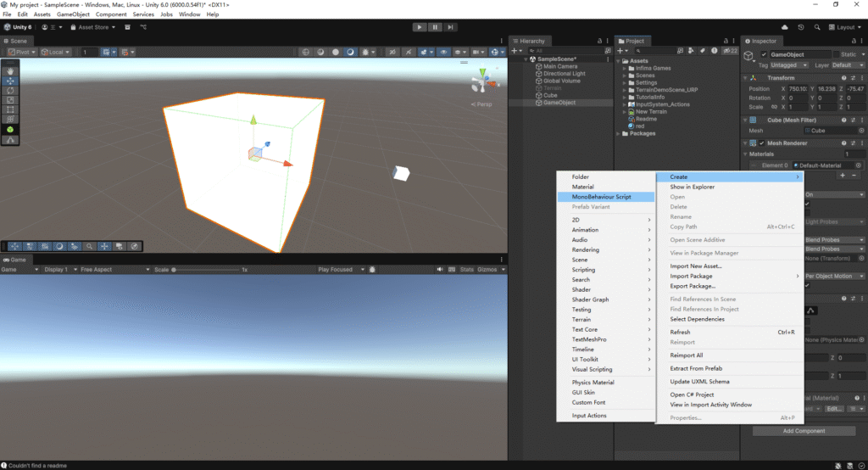Select the Scale tool in Scene toolbar

click(10, 100)
